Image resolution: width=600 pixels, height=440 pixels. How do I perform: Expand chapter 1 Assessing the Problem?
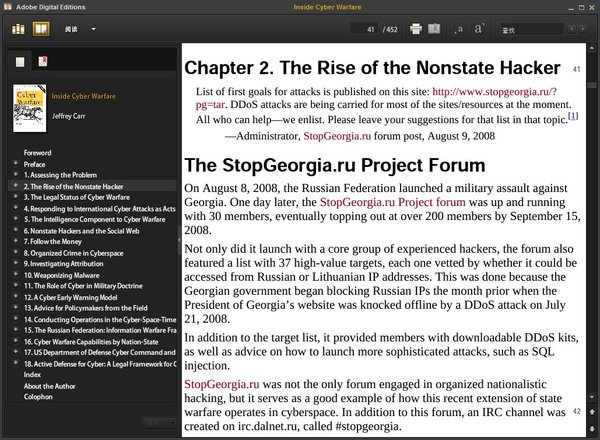point(14,174)
